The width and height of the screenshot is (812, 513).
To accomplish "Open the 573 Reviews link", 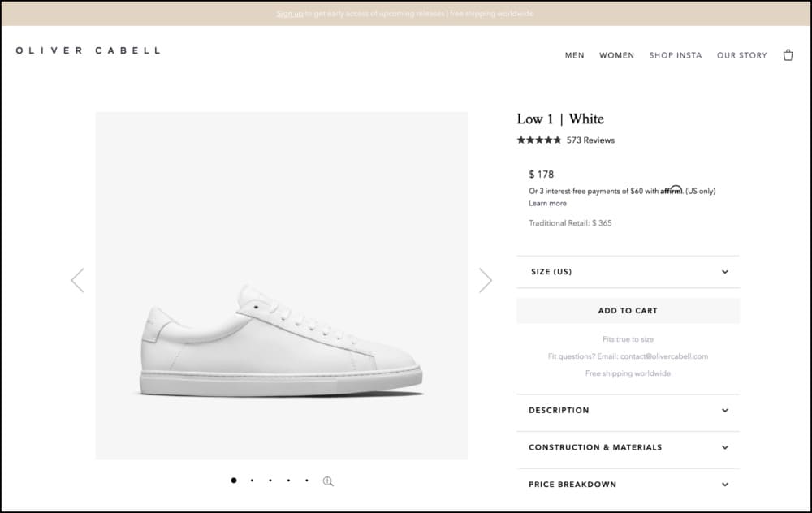I will (590, 140).
